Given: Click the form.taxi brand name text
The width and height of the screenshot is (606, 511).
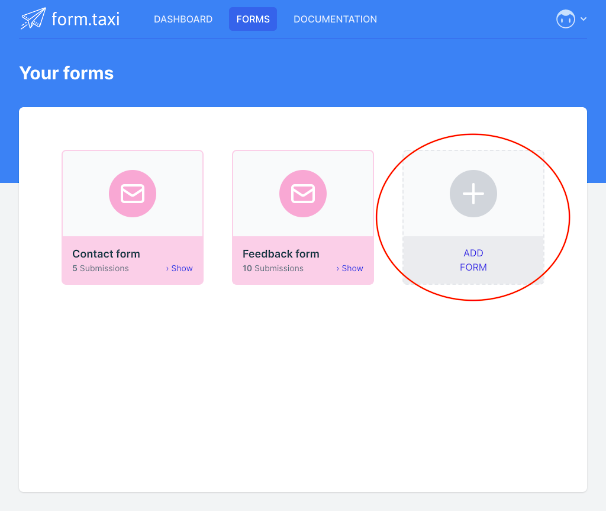Looking at the screenshot, I should click(85, 19).
